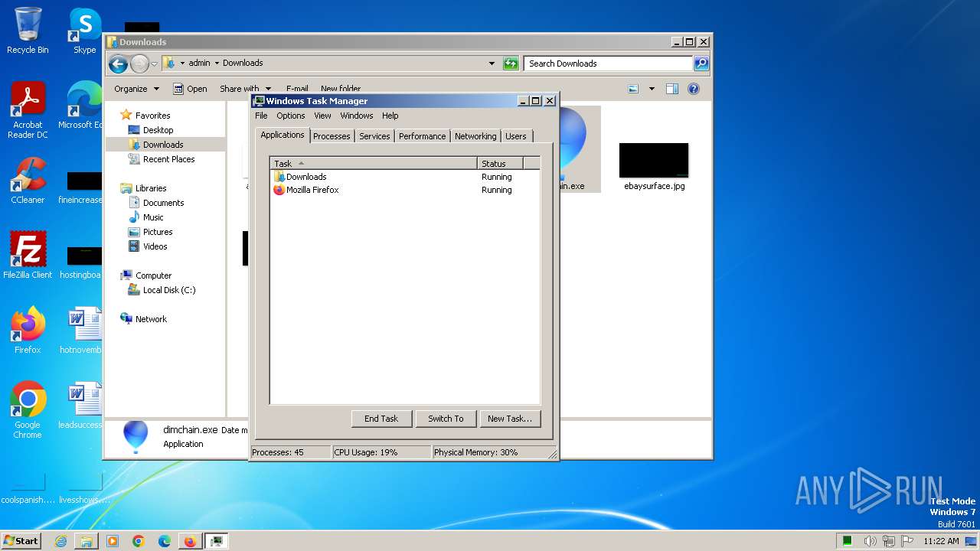Sort by Task column header
The image size is (980, 551).
(374, 163)
